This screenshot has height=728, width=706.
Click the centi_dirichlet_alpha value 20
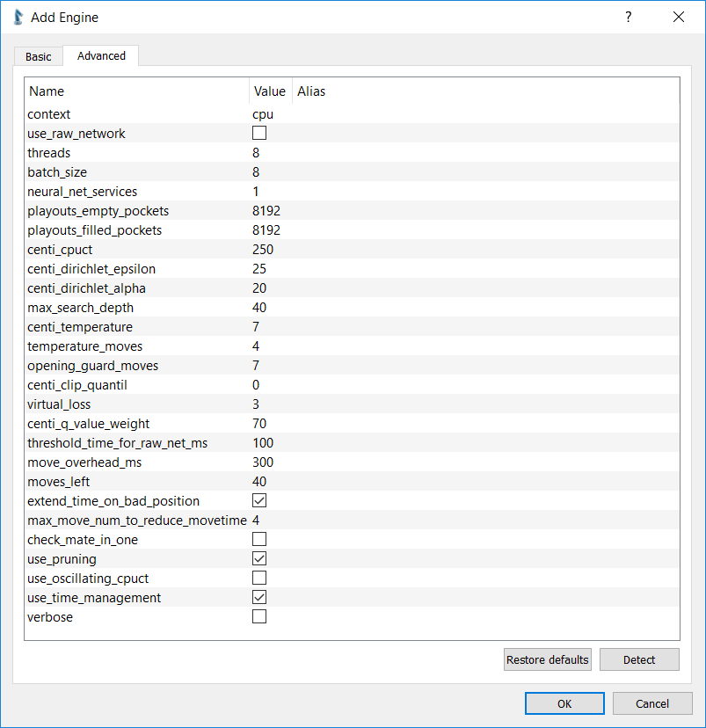coord(259,288)
